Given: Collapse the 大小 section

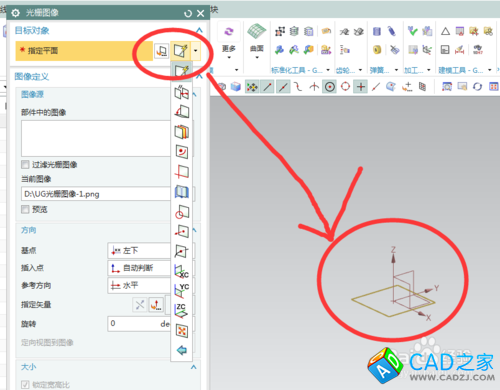Looking at the screenshot, I should click(x=194, y=367).
